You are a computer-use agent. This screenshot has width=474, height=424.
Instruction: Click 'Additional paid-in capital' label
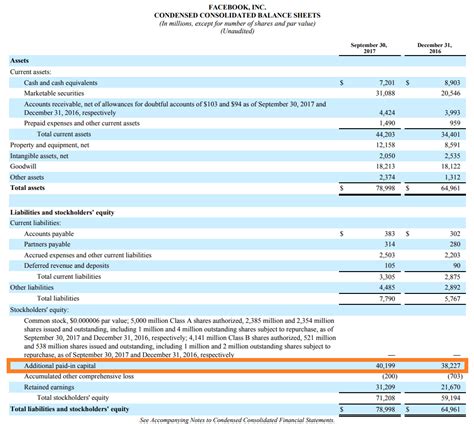pos(60,366)
